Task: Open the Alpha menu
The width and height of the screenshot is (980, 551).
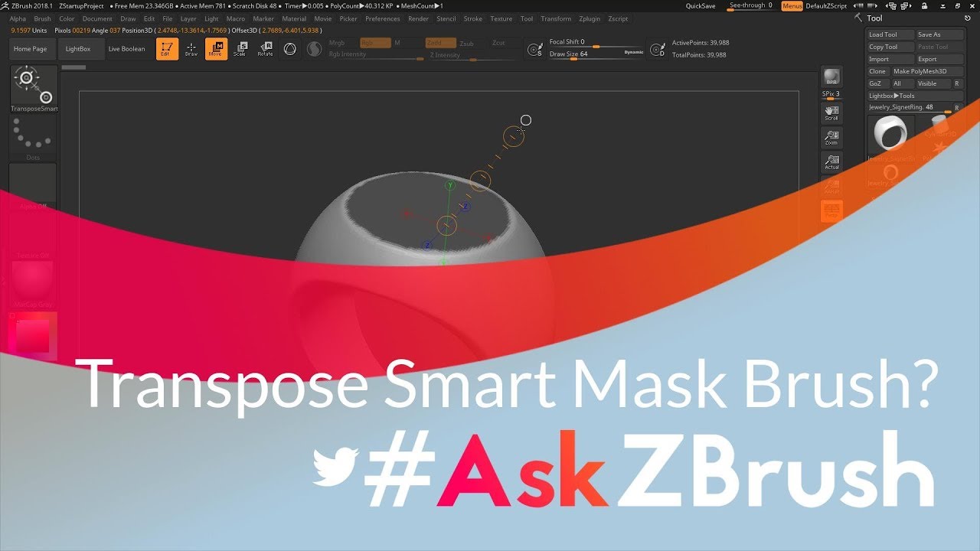Action: point(18,18)
